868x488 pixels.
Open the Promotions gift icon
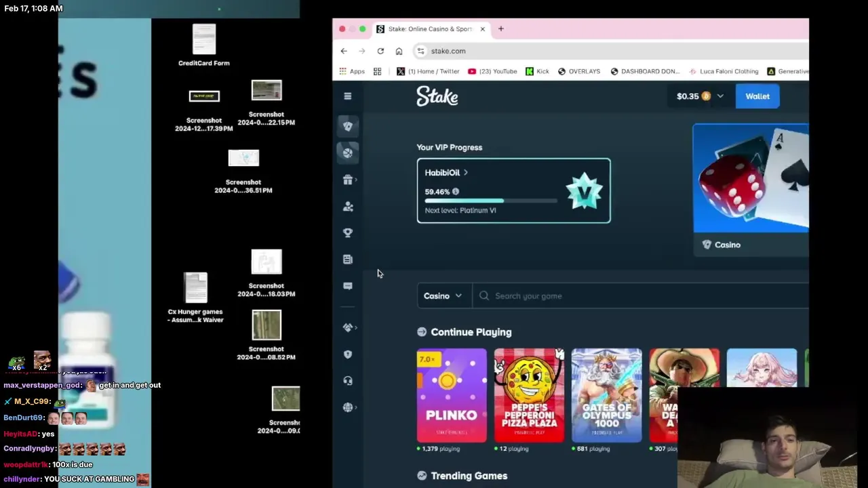point(348,180)
